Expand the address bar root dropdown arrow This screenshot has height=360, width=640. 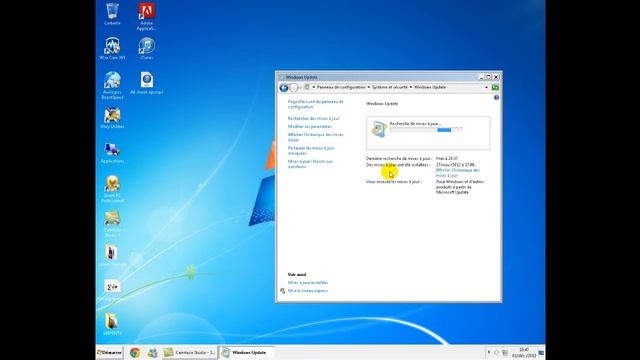(313, 87)
